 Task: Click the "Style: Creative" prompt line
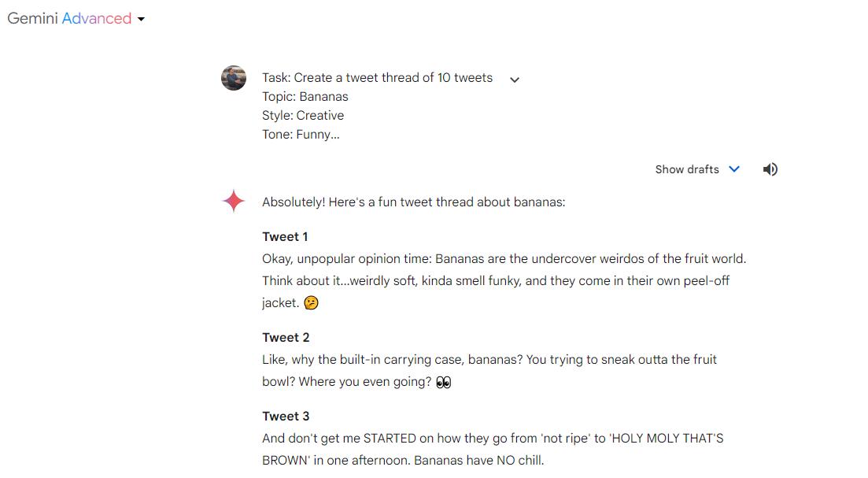[x=303, y=116]
